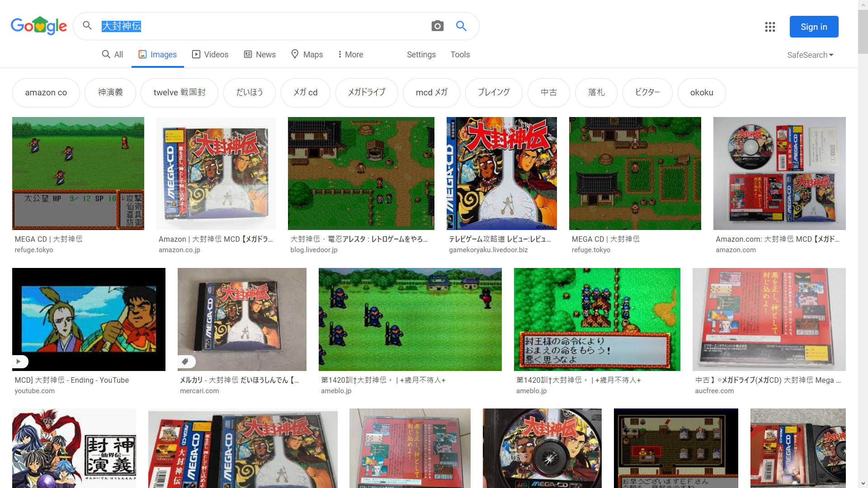Screen dimensions: 868x488
Task: Open the Tools options
Action: pos(460,55)
